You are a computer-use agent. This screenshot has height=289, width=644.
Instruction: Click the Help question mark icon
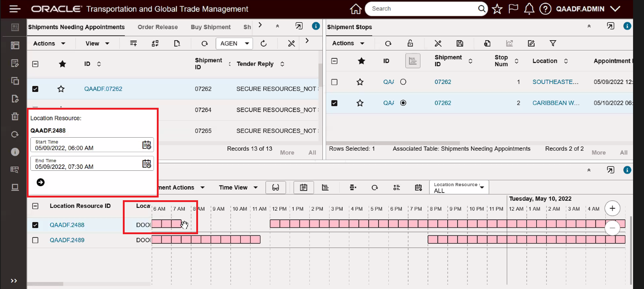click(x=545, y=9)
